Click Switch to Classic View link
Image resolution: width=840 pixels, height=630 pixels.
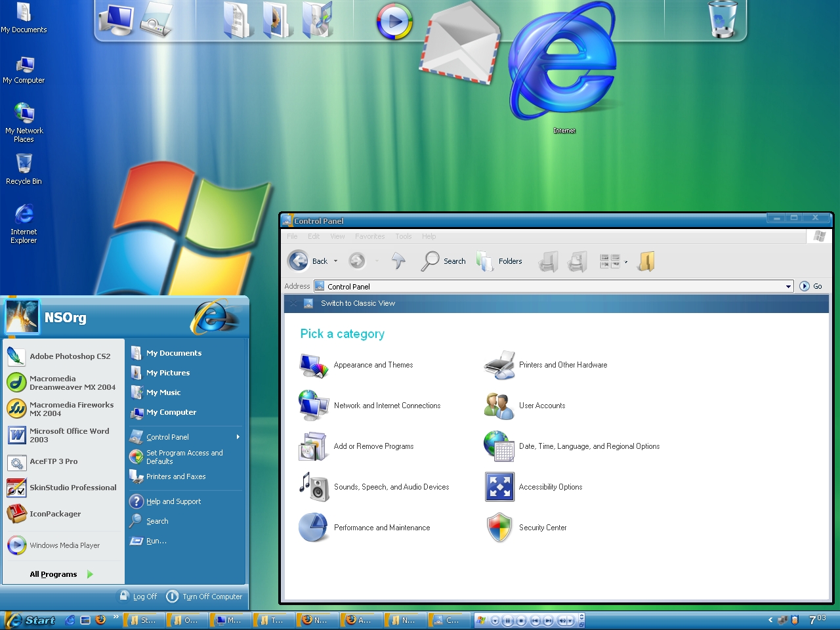pyautogui.click(x=358, y=303)
